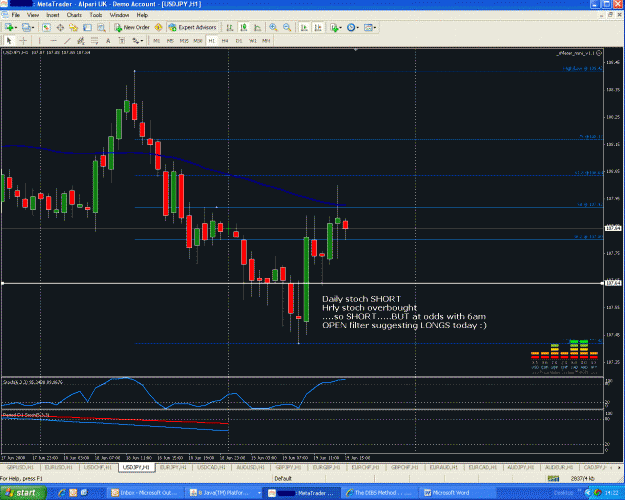Zoom in on the chart
Screen dimensions: 625x500
coord(273,27)
